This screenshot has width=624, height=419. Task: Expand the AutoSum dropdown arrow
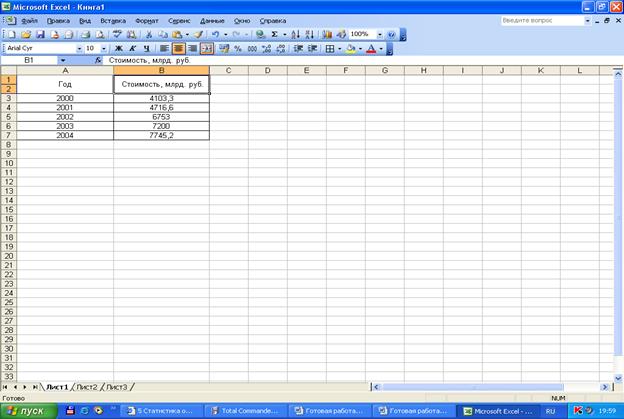coord(285,35)
